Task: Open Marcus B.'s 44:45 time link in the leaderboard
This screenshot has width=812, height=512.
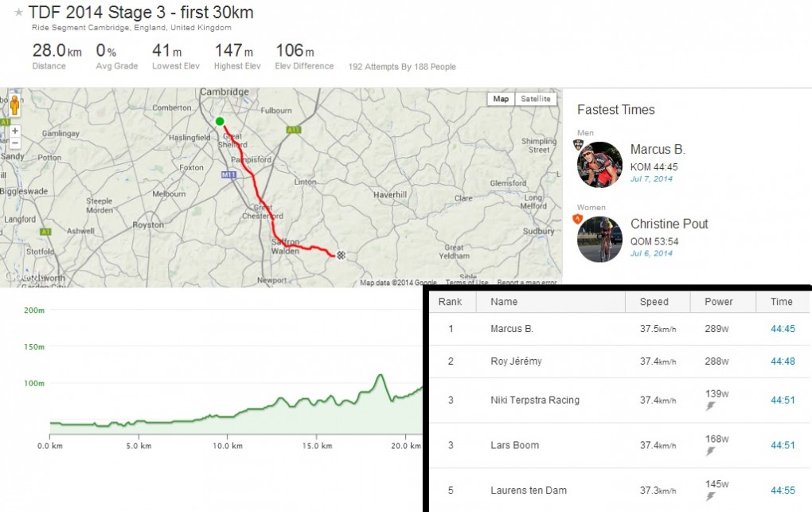Action: [782, 329]
